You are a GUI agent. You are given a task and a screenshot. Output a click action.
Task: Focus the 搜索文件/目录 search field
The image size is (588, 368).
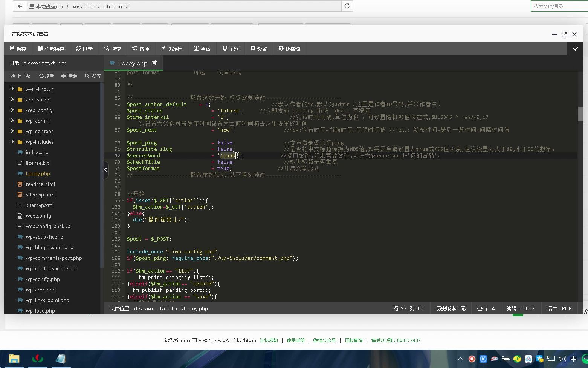559,6
